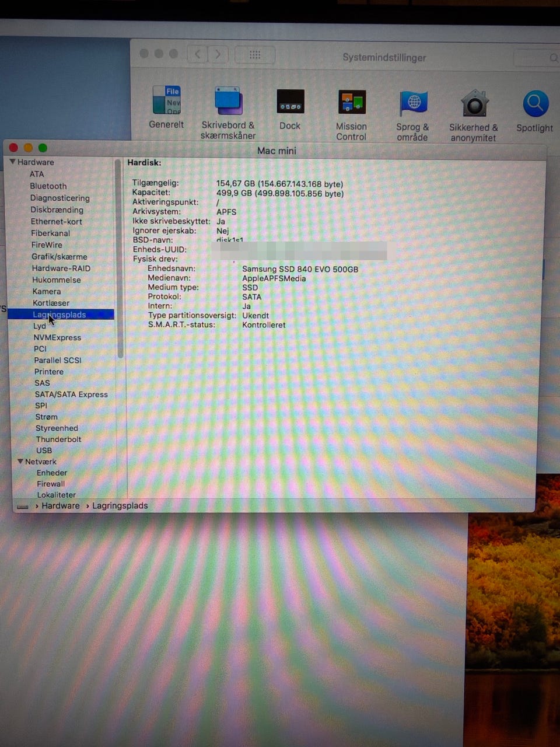Select USB in the sidebar

click(44, 450)
